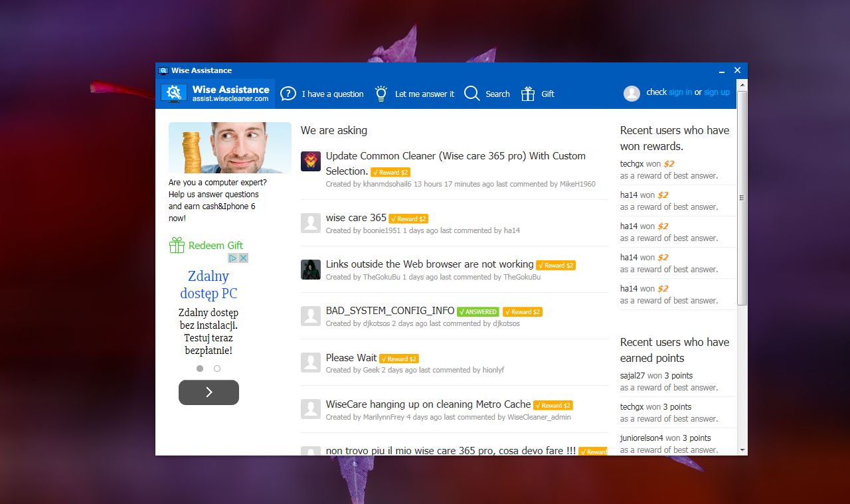Click avatar beside 'Please Wait' question

tap(311, 363)
